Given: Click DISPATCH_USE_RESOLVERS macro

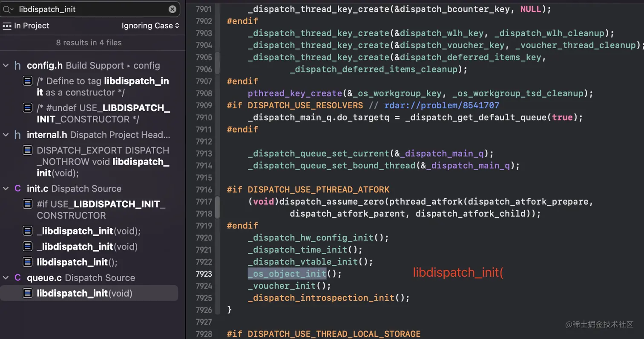Looking at the screenshot, I should pos(305,105).
